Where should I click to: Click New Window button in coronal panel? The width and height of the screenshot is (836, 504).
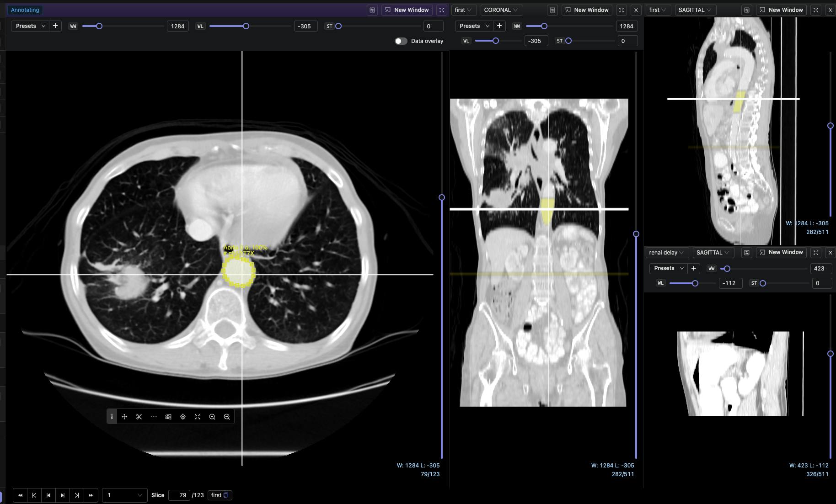click(x=587, y=10)
